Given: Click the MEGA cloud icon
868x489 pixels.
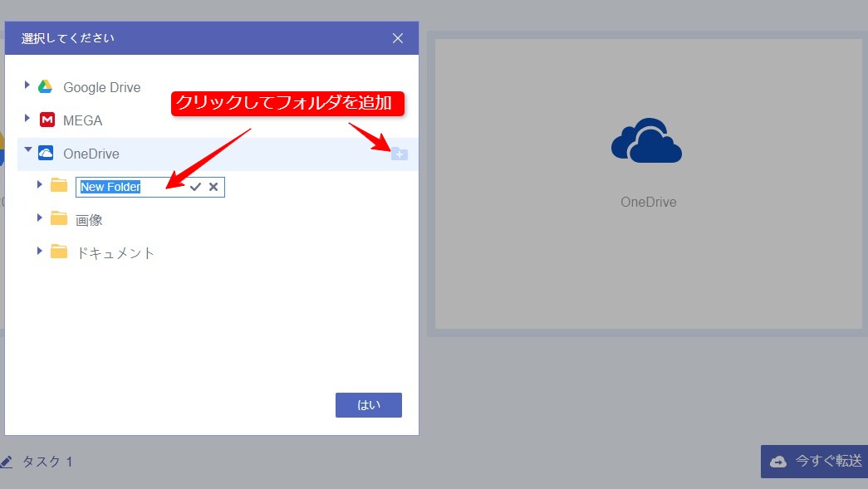Looking at the screenshot, I should pyautogui.click(x=47, y=120).
